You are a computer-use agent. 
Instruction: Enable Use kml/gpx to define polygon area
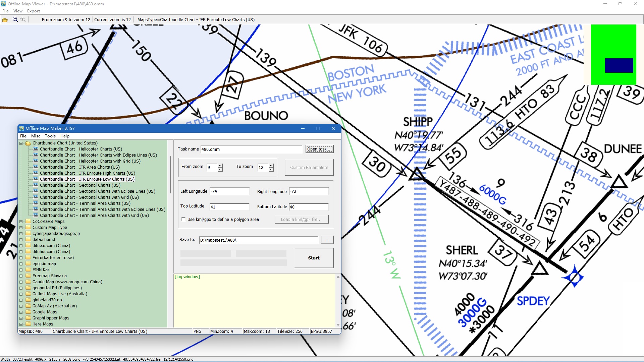(x=183, y=220)
